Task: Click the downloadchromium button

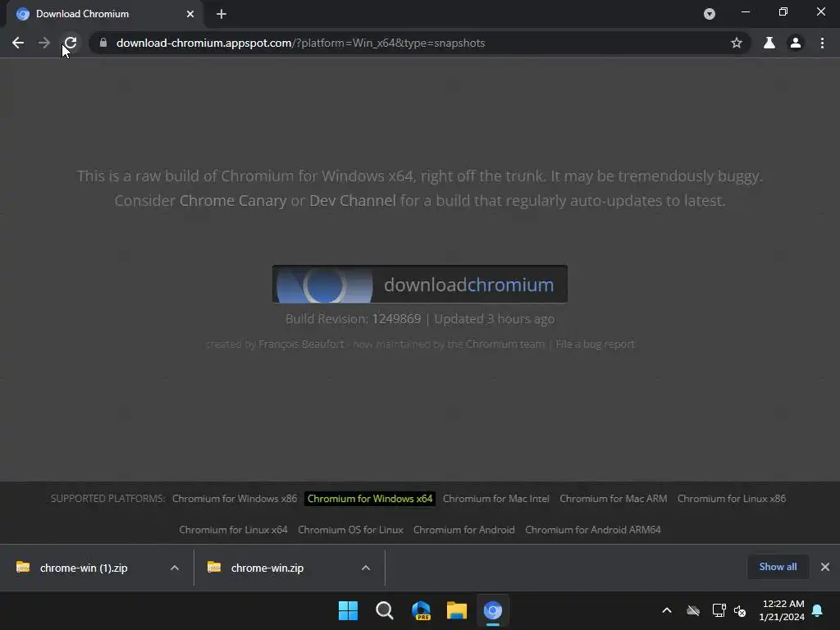Action: (419, 284)
